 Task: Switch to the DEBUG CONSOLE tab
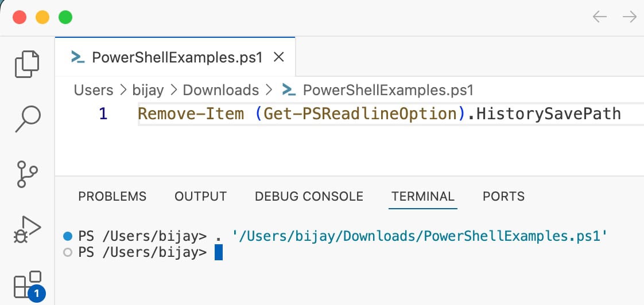coord(309,196)
